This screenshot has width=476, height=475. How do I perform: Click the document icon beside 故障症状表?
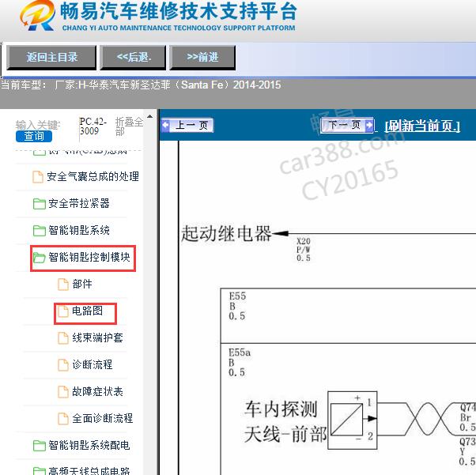[x=63, y=392]
